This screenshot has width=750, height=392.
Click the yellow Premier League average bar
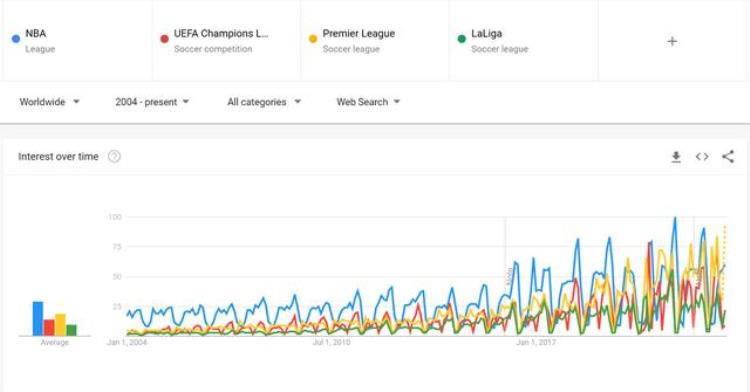point(60,325)
